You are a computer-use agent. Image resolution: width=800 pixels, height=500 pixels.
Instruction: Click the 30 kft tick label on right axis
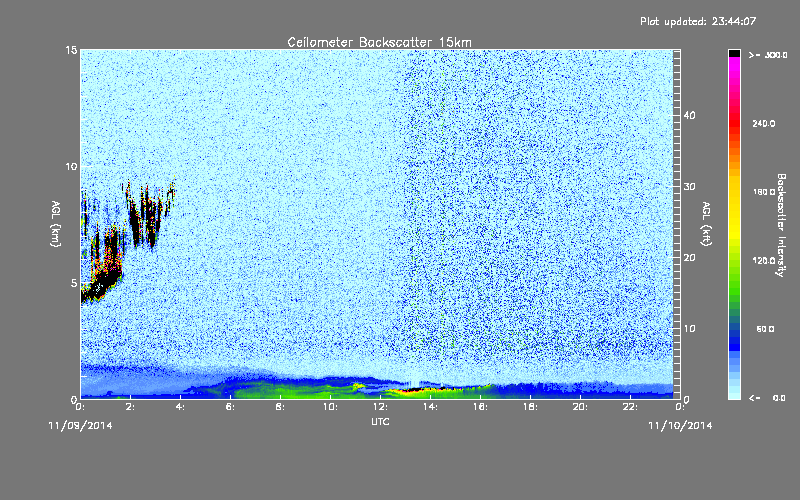pos(689,186)
